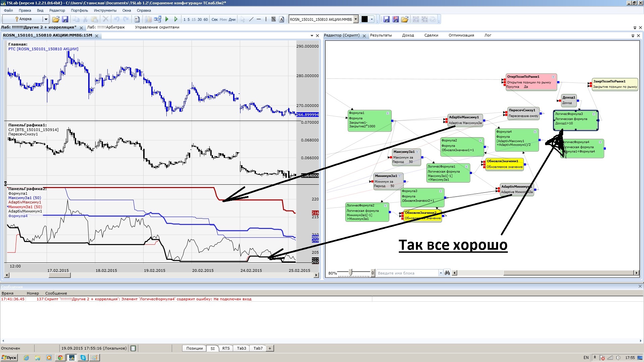The image size is (644, 362).
Task: Click the script block diagram icon in toolbar
Action: click(158, 19)
